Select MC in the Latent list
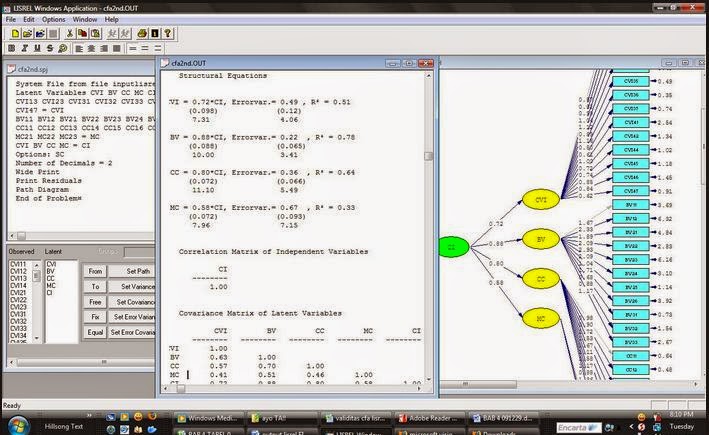This screenshot has height=435, width=709. (x=51, y=286)
